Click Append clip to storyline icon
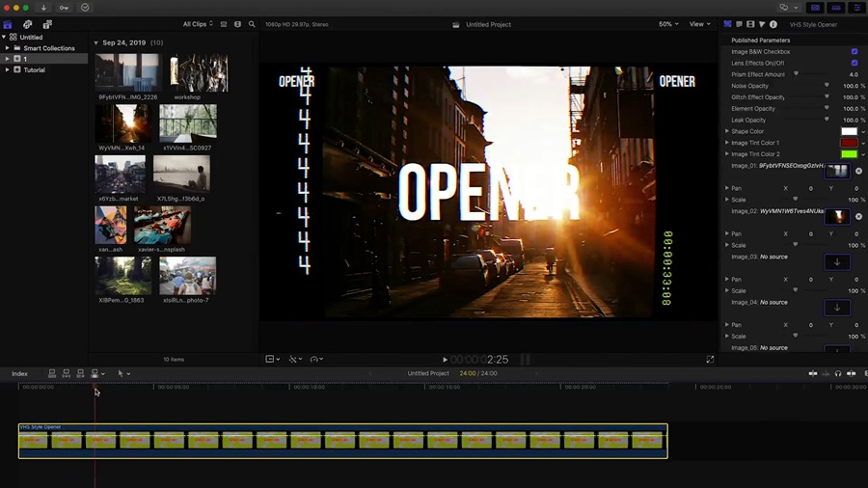Screen dimensions: 868x488 coord(80,373)
